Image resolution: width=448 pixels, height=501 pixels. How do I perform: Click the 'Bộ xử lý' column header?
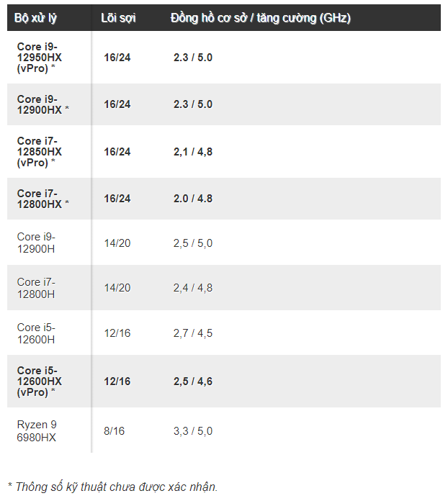click(35, 18)
